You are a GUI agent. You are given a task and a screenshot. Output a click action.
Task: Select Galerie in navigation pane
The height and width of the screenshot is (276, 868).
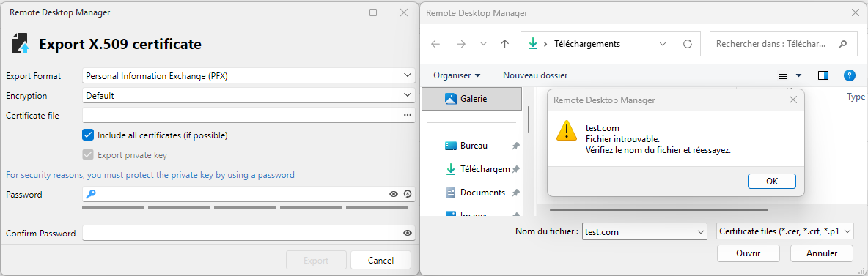coord(471,98)
